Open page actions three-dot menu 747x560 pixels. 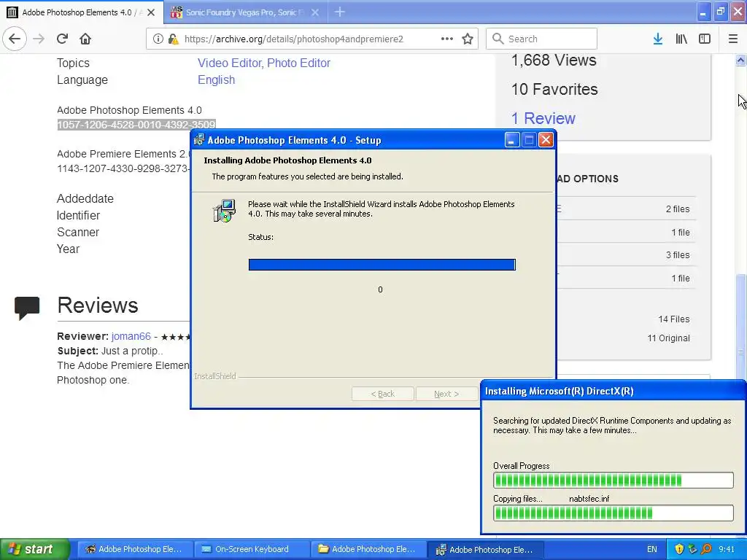(x=447, y=39)
